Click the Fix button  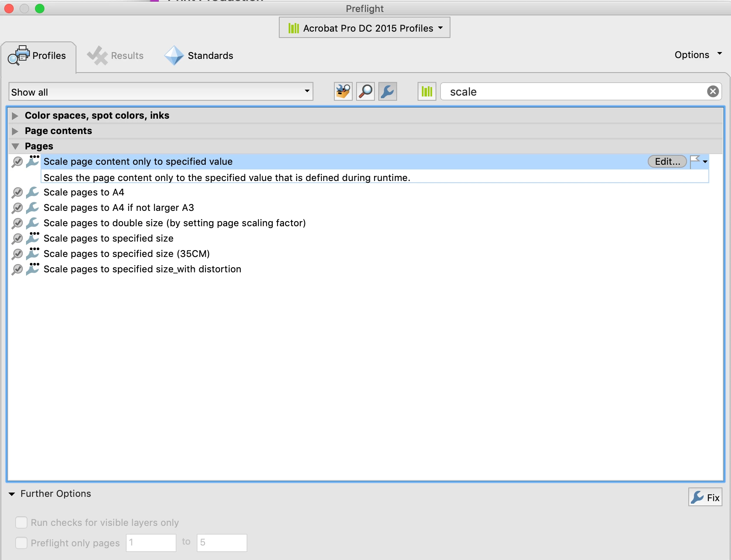pyautogui.click(x=705, y=497)
